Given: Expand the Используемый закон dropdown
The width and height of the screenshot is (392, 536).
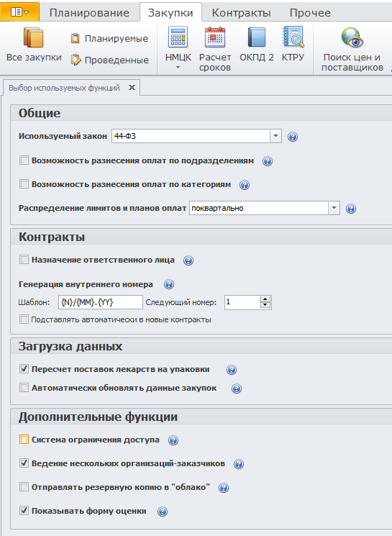Looking at the screenshot, I should [x=275, y=136].
